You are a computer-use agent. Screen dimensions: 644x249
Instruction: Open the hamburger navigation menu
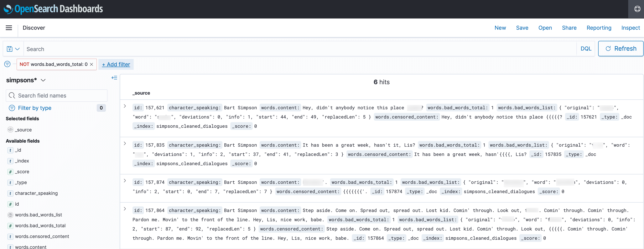pos(9,28)
